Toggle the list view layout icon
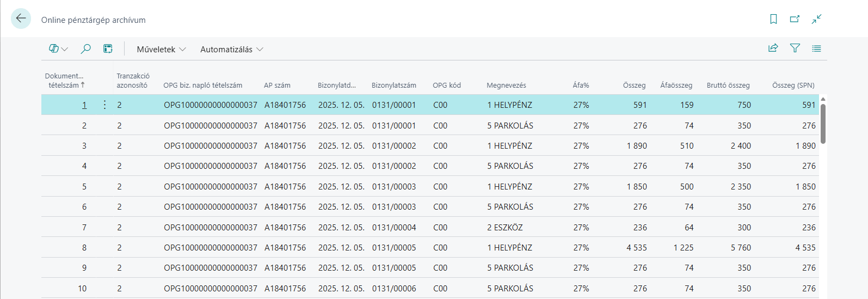Screen dimensions: 868x299 tap(816, 48)
